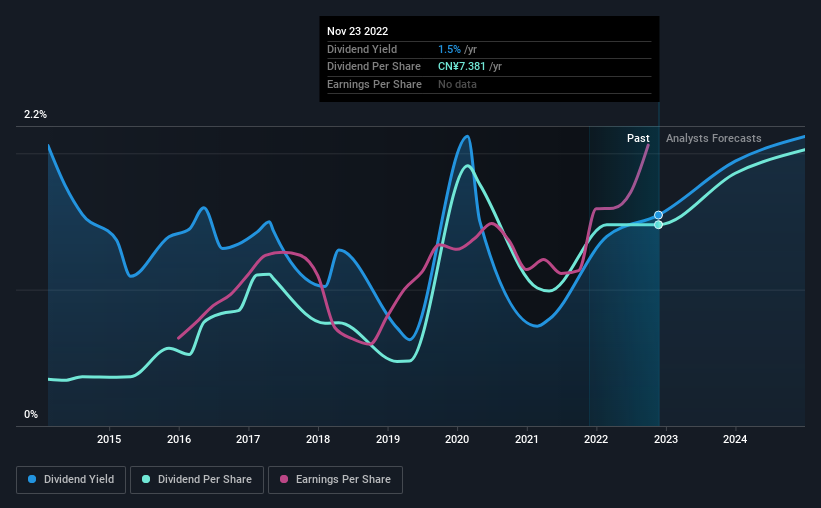
Task: Select the teal Dividend Per Share data point marker
Action: pos(659,225)
